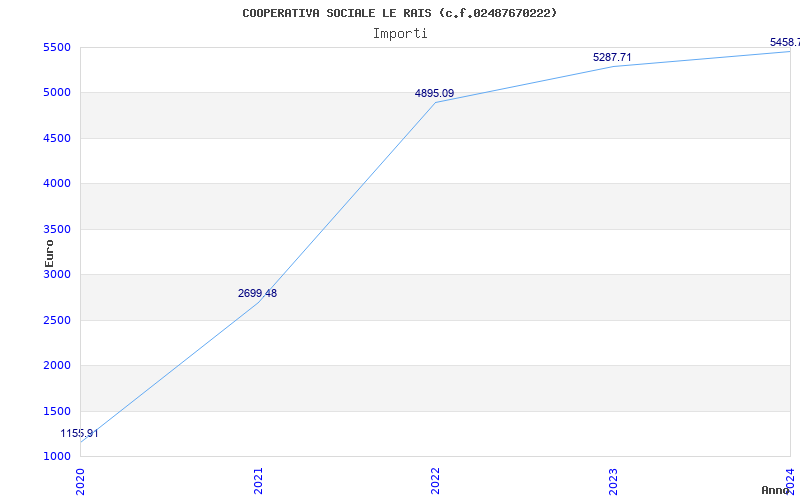Click the 2000 y-axis tick label
The width and height of the screenshot is (800, 500).
click(x=55, y=366)
